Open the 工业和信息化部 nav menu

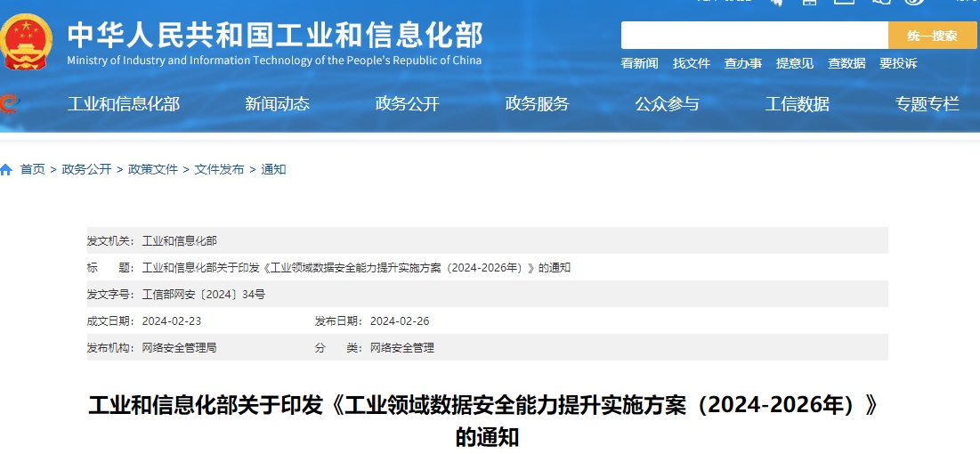[x=123, y=104]
